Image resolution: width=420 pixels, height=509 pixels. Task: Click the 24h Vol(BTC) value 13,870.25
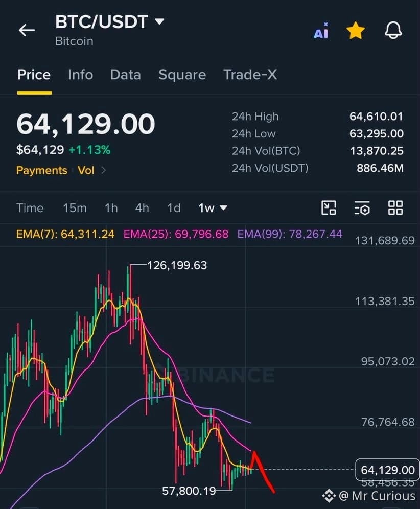pyautogui.click(x=377, y=151)
